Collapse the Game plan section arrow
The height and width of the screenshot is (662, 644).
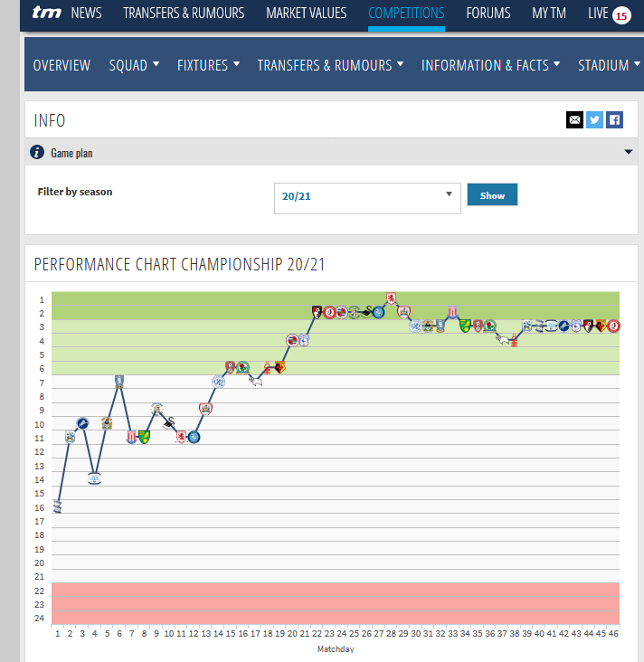(629, 152)
